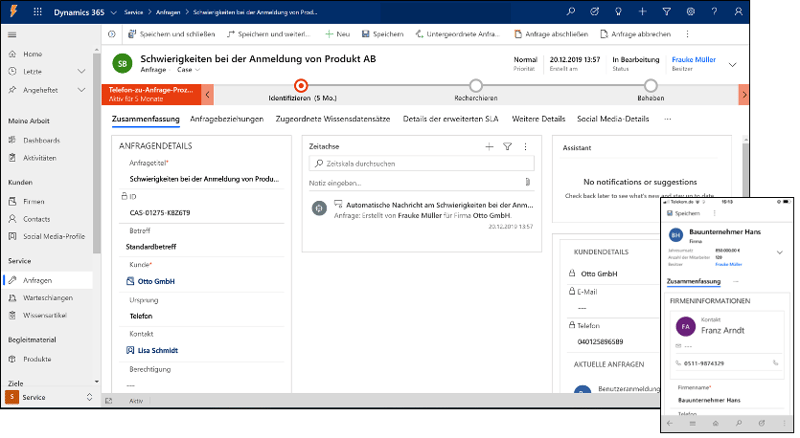Open the Otto GmbH customer link
Screen dimensions: 800x438
coord(156,281)
